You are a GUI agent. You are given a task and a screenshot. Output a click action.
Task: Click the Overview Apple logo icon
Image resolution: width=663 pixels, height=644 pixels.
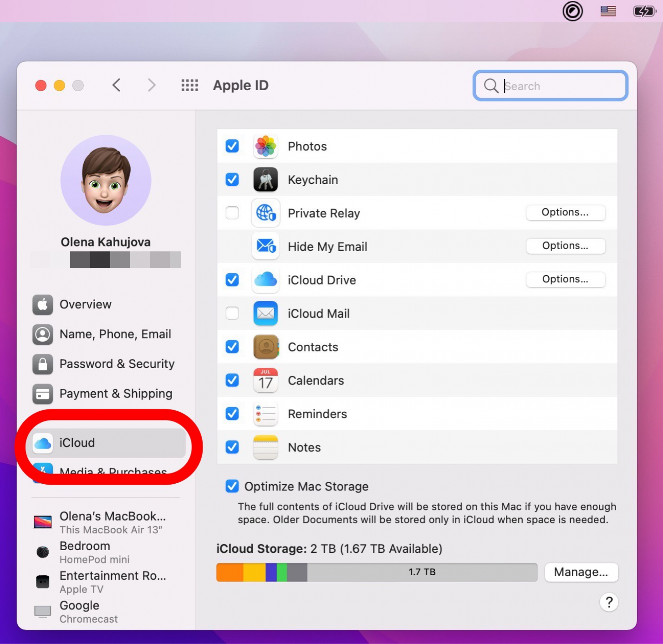43,305
